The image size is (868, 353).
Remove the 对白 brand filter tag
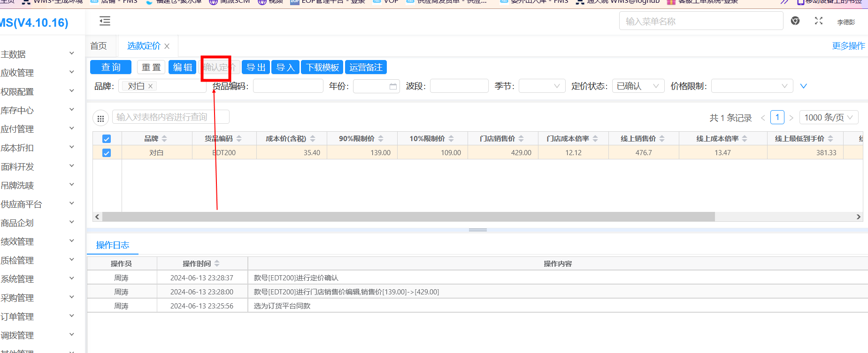point(151,86)
